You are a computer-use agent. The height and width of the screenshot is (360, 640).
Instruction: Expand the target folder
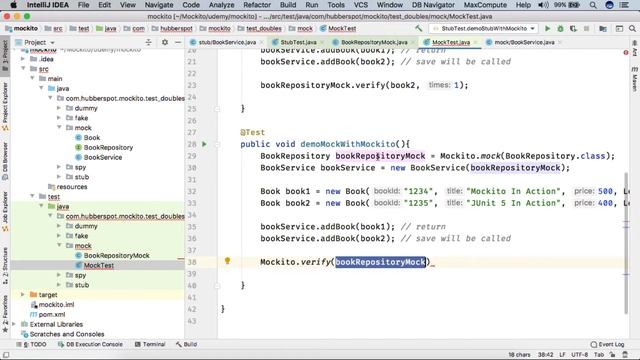coord(23,295)
